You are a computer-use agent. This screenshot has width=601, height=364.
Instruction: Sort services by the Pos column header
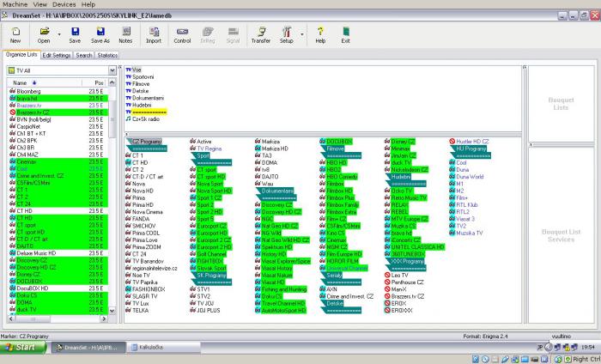(x=95, y=82)
